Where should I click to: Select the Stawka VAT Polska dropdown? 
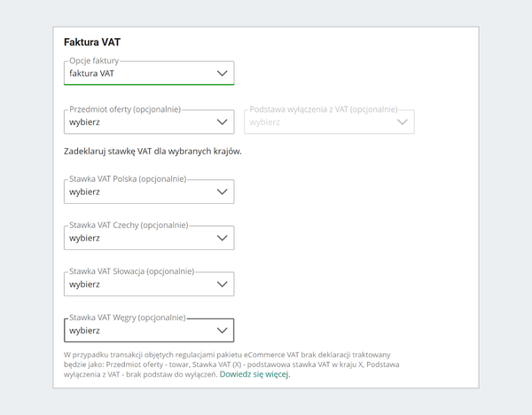[x=142, y=192]
